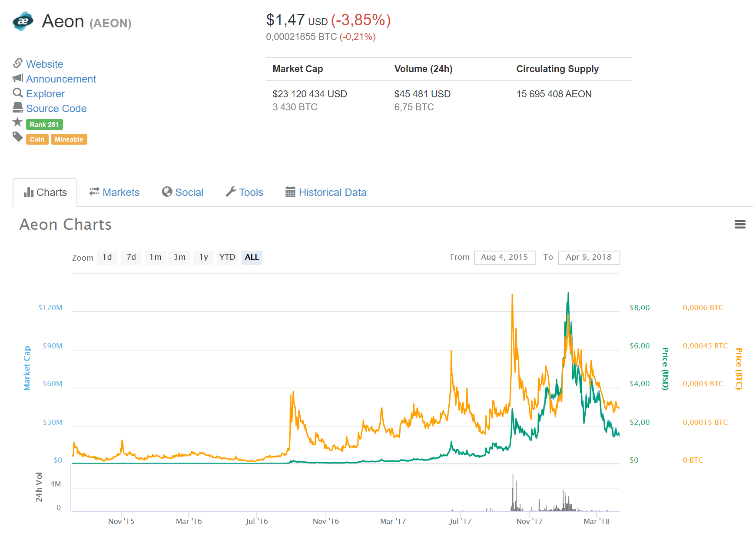
Task: Click the exchange arrows icon beside Markets
Action: [x=94, y=192]
